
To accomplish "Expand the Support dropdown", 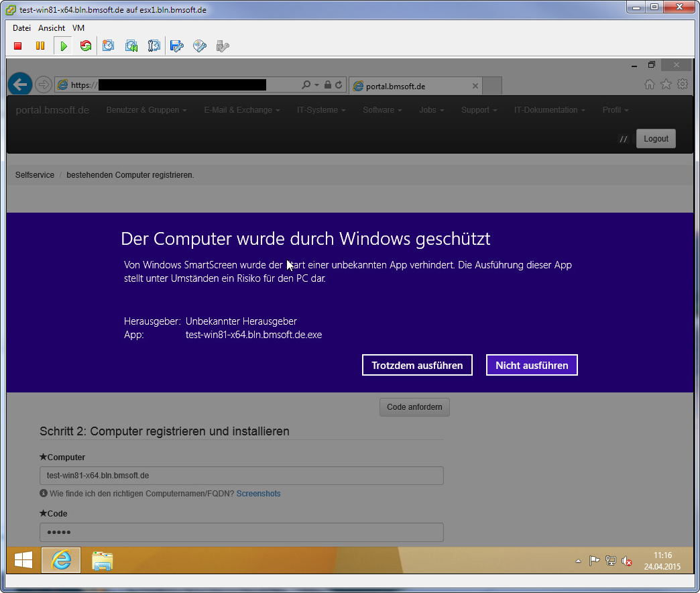I will coord(479,110).
